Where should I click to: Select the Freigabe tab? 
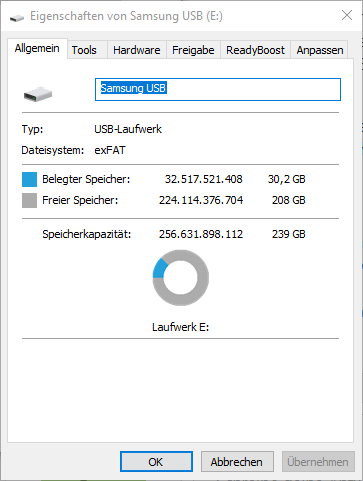[193, 50]
